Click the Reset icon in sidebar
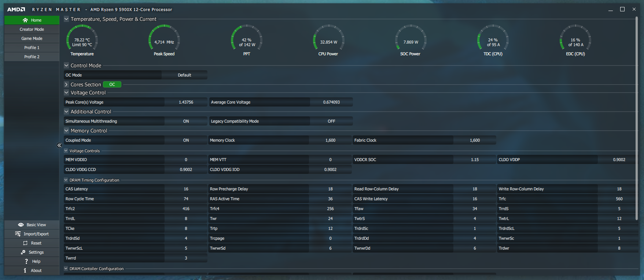The height and width of the screenshot is (280, 644). point(25,243)
